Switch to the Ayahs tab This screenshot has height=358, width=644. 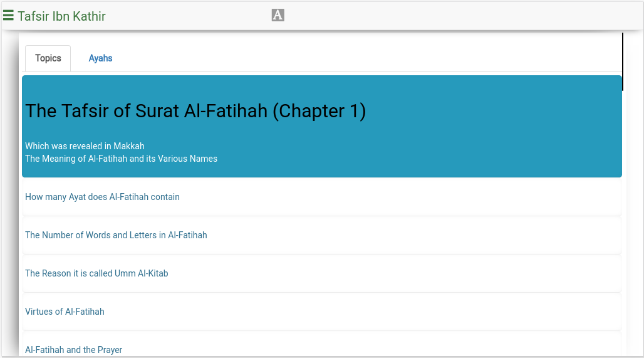100,58
